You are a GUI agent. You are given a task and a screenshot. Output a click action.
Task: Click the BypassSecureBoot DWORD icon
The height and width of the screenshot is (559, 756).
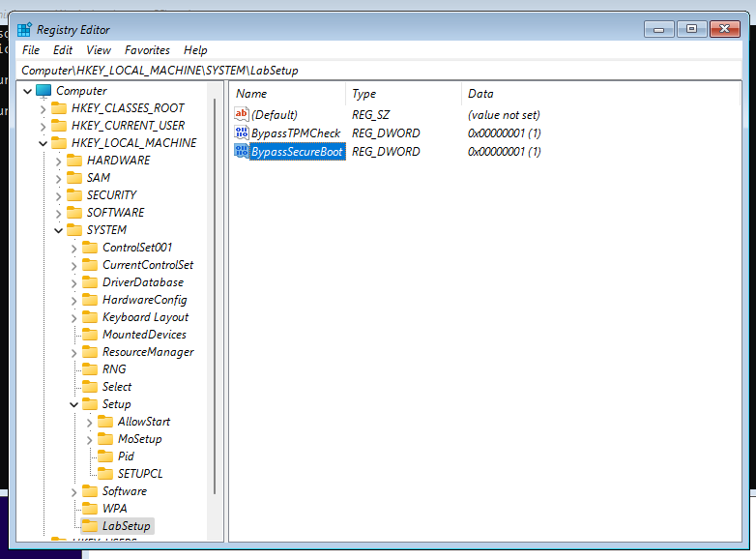coord(241,151)
